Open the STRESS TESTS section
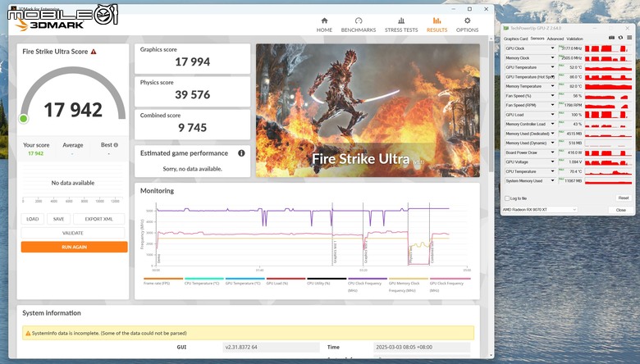 [401, 25]
